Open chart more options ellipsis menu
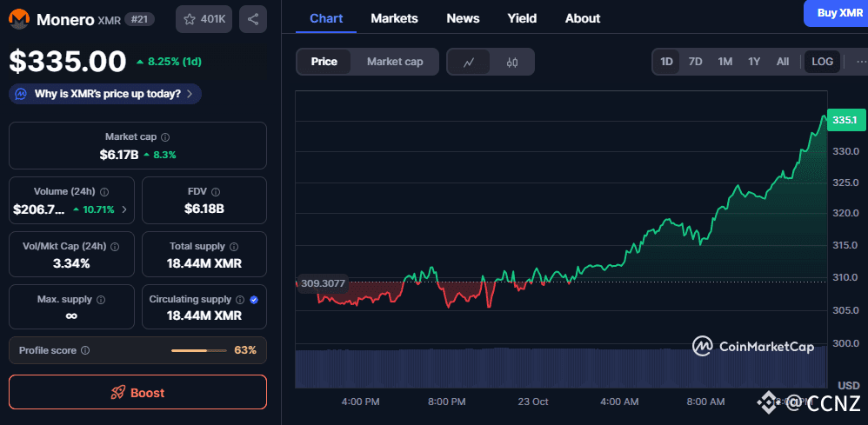 tap(861, 62)
